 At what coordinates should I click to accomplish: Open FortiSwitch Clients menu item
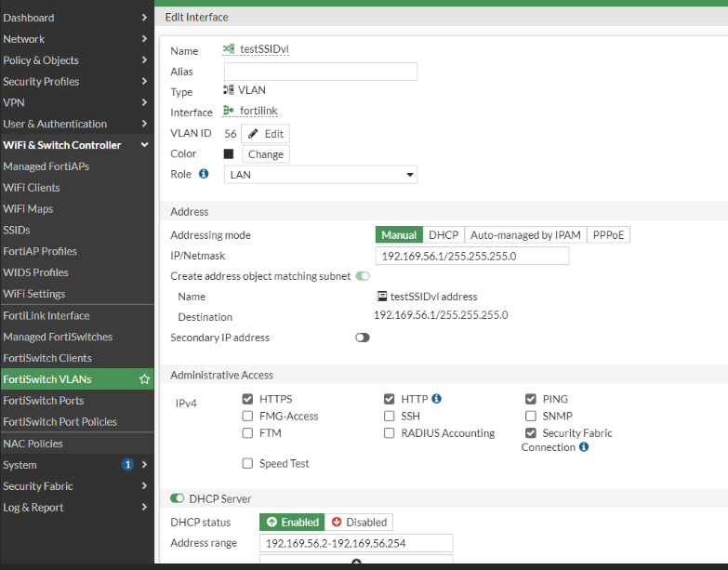pos(77,358)
